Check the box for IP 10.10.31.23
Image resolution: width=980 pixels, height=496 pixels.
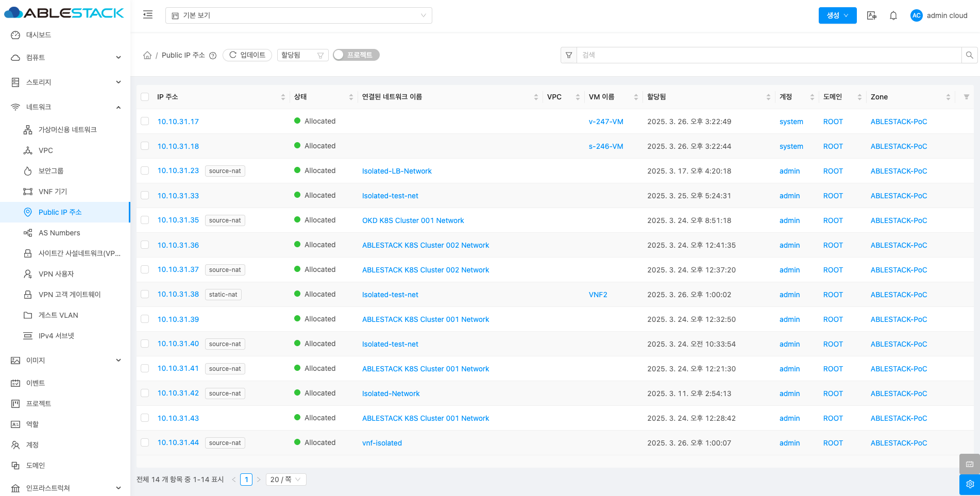[145, 170]
